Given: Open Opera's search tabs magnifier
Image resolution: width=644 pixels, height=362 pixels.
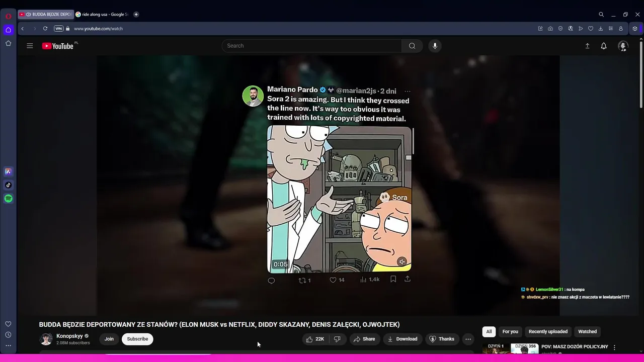Looking at the screenshot, I should [x=601, y=15].
